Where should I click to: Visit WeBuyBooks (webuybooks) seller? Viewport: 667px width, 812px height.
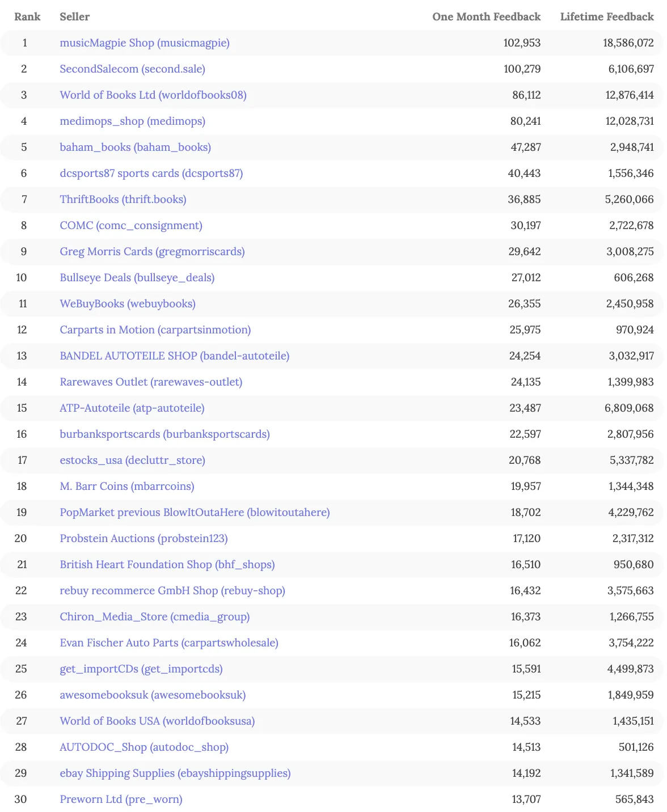(128, 304)
